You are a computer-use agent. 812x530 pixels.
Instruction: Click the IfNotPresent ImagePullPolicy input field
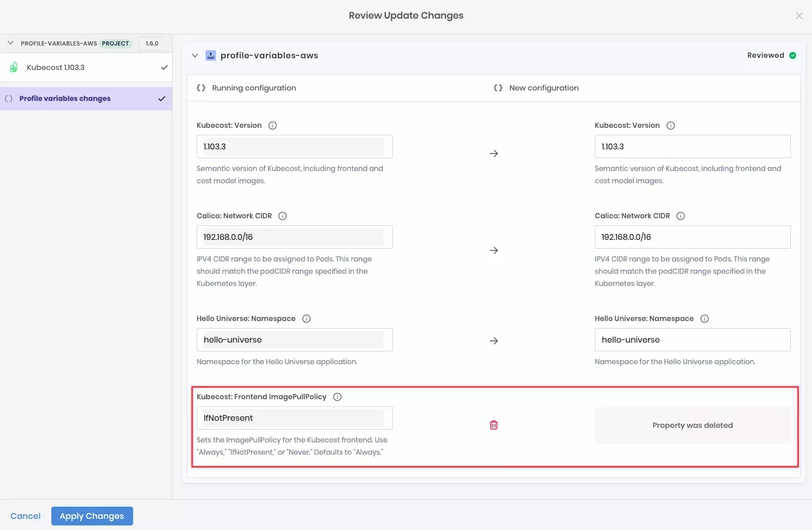coord(294,418)
